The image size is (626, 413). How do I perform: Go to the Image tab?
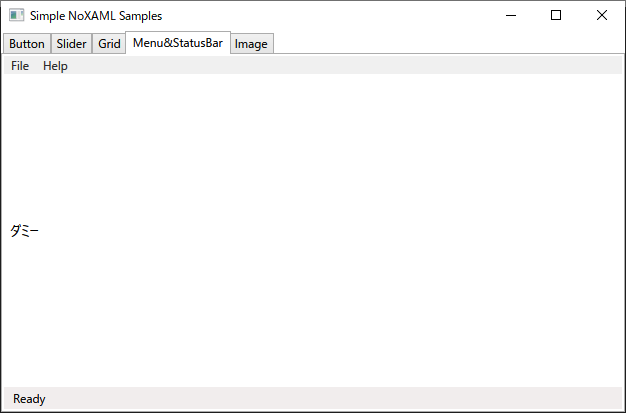251,44
